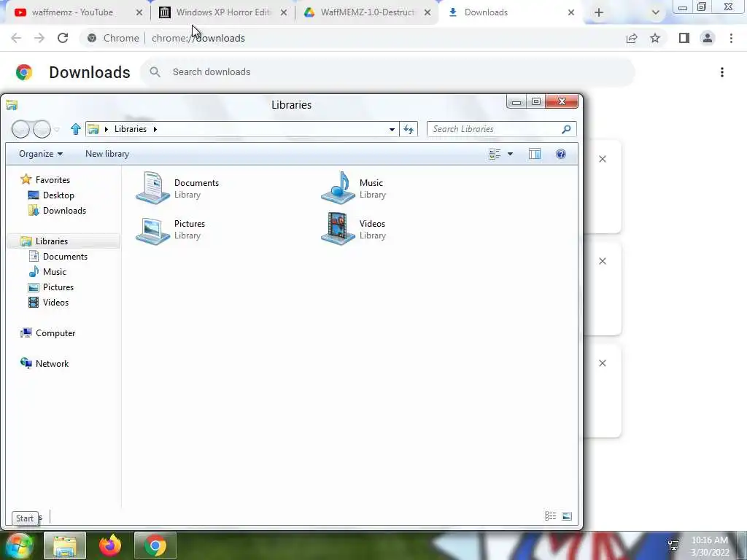
Task: Select Music in the navigation tree
Action: (47, 272)
